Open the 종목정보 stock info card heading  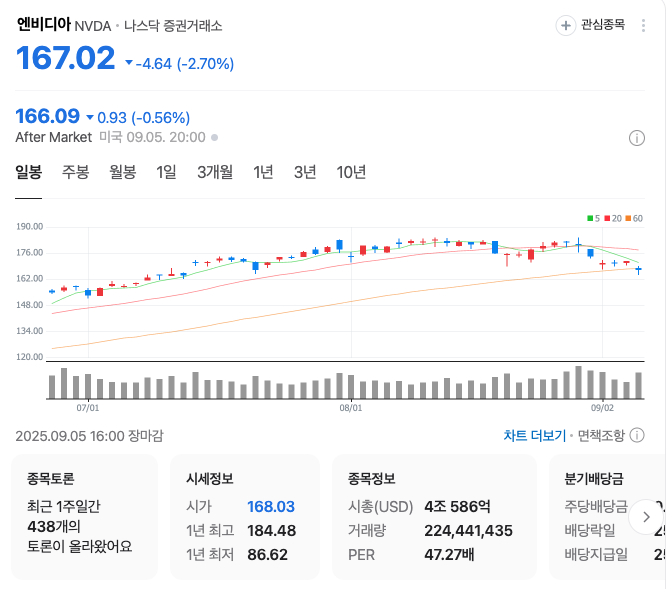(x=372, y=479)
